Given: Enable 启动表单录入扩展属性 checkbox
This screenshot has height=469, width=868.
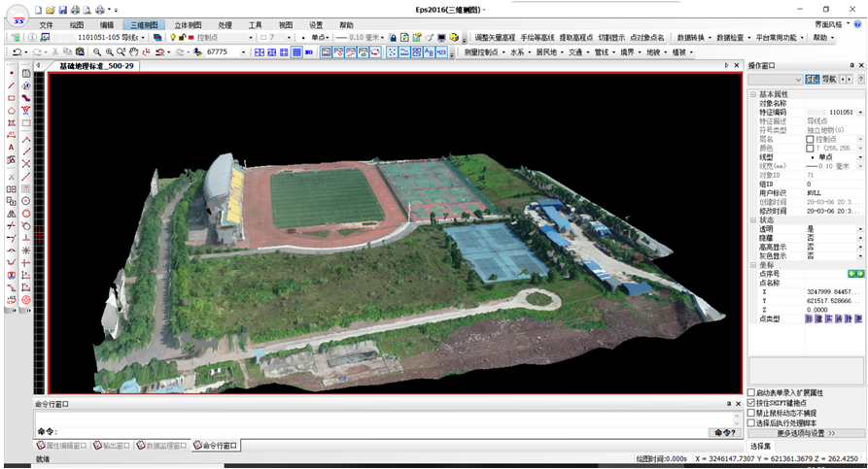Looking at the screenshot, I should pos(751,392).
